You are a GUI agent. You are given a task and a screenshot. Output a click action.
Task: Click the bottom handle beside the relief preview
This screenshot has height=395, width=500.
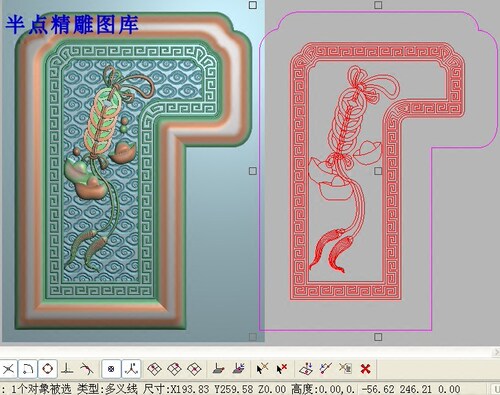(x=253, y=337)
